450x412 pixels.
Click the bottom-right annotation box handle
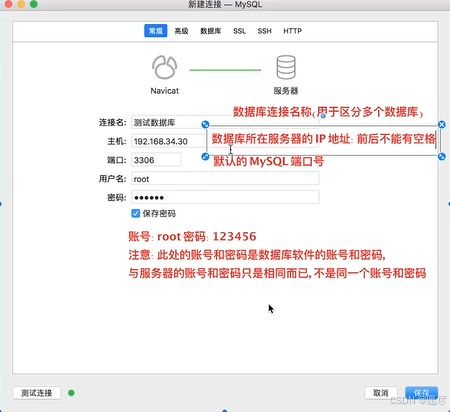coord(441,156)
